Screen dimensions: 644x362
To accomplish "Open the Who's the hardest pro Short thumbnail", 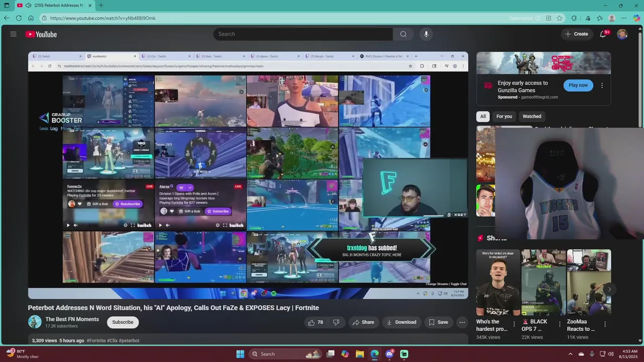I will coord(498,283).
